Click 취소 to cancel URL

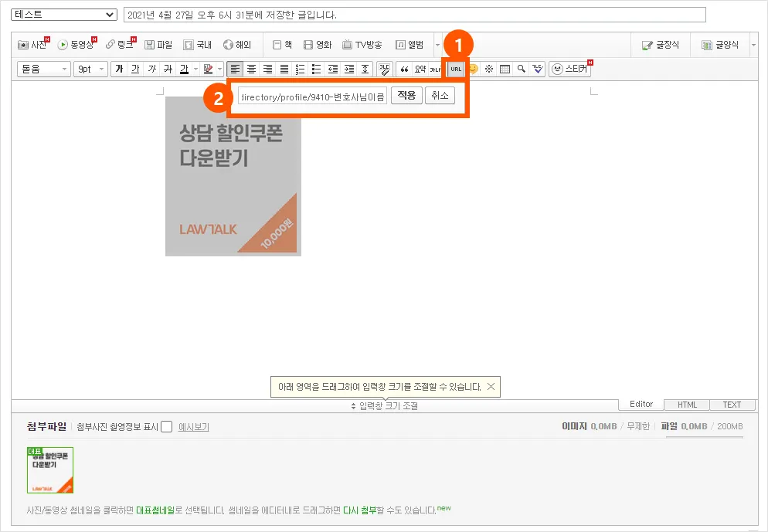coord(440,96)
